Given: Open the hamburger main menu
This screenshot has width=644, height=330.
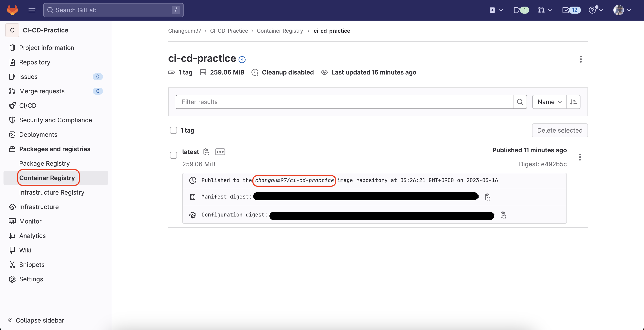Looking at the screenshot, I should pyautogui.click(x=32, y=10).
